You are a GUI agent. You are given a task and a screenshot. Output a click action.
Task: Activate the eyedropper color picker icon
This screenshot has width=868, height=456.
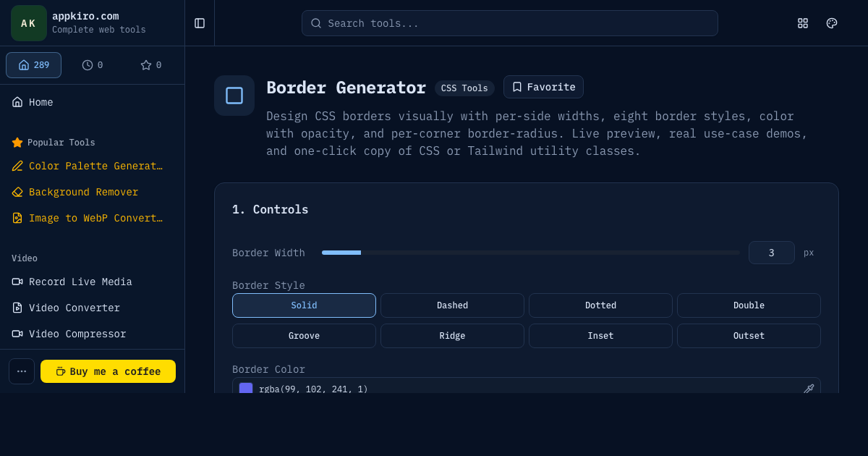[809, 389]
